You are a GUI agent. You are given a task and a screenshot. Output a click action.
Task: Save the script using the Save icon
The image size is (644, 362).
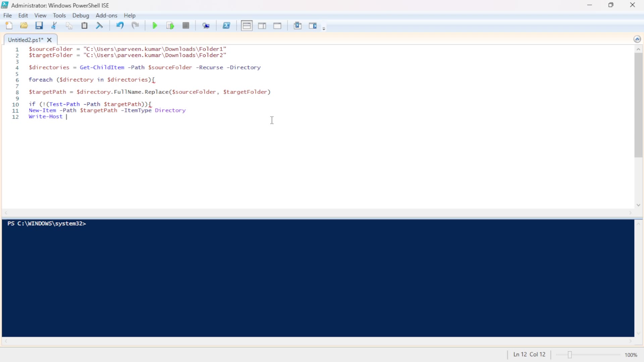39,25
